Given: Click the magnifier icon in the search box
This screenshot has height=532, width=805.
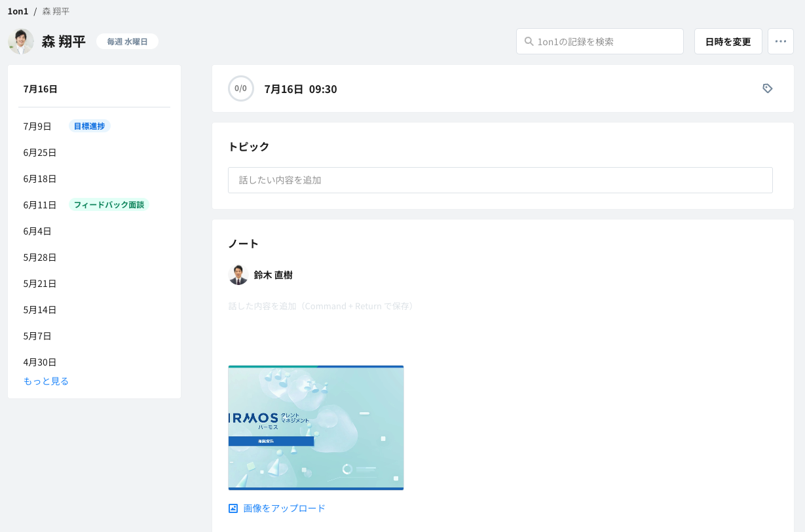Looking at the screenshot, I should pyautogui.click(x=529, y=41).
